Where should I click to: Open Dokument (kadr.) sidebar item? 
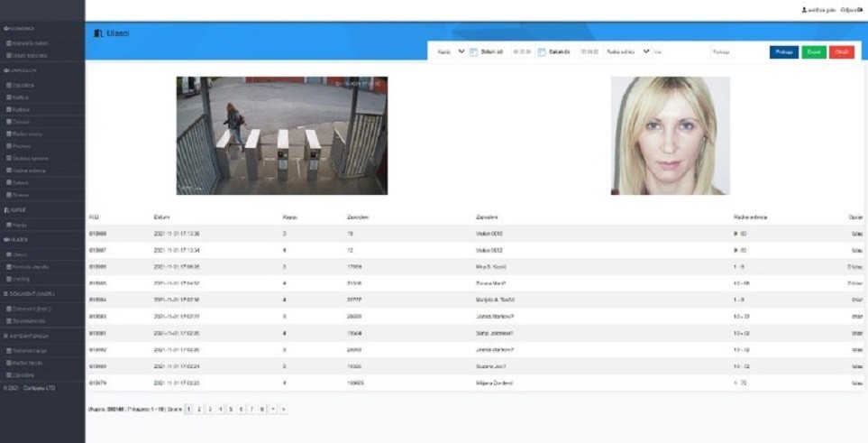coord(28,309)
